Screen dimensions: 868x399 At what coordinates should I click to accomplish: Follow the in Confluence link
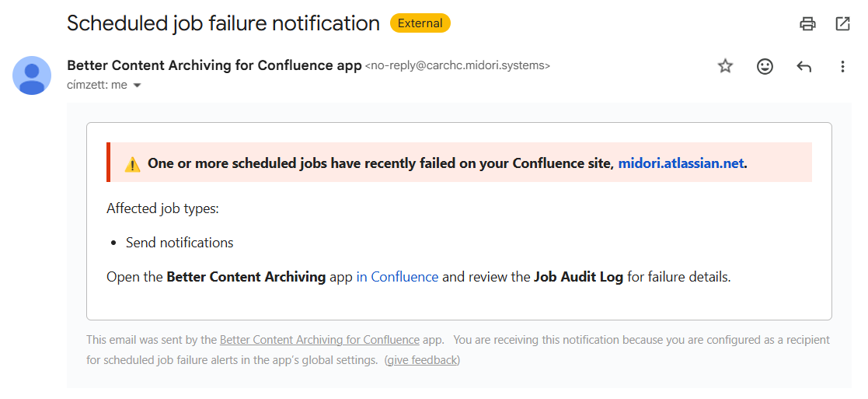[397, 277]
